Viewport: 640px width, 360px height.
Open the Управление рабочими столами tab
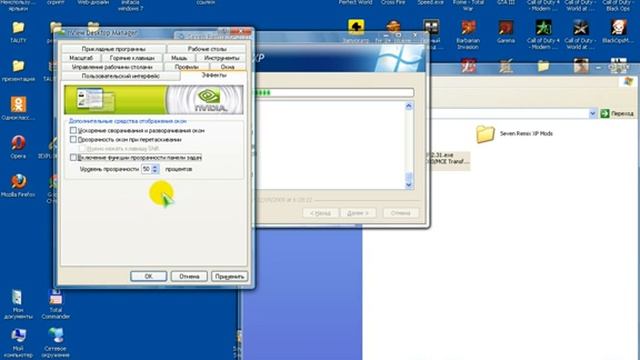[x=112, y=67]
